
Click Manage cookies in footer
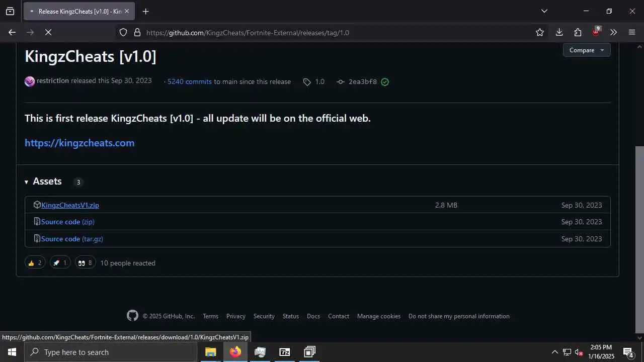(379, 316)
